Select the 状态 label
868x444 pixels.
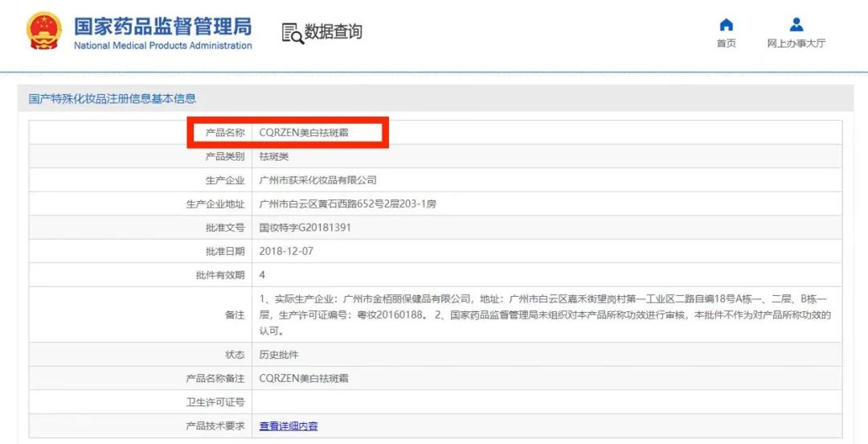coord(235,355)
